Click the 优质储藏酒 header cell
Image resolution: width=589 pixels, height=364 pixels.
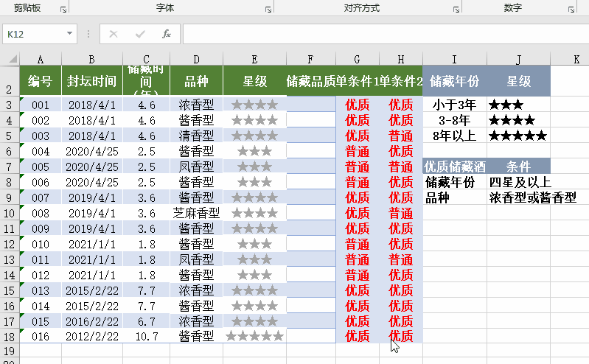455,167
